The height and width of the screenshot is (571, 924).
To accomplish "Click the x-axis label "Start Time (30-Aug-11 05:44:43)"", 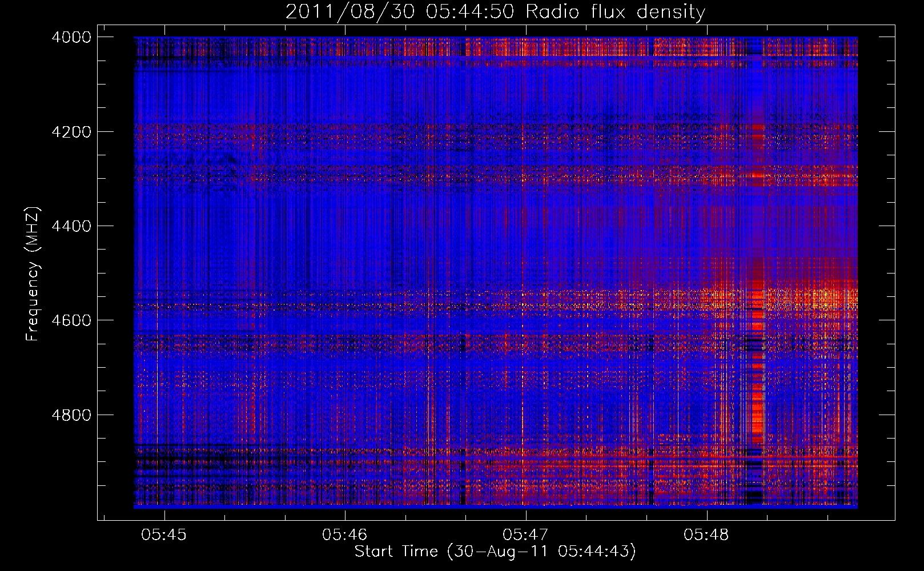I will pos(495,552).
